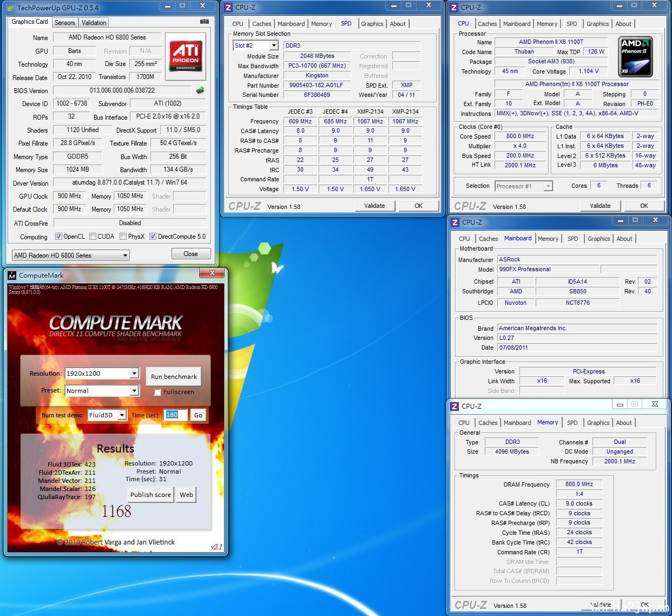
Task: Open About tab in CPU-Z Mainboard window
Action: pyautogui.click(x=624, y=239)
